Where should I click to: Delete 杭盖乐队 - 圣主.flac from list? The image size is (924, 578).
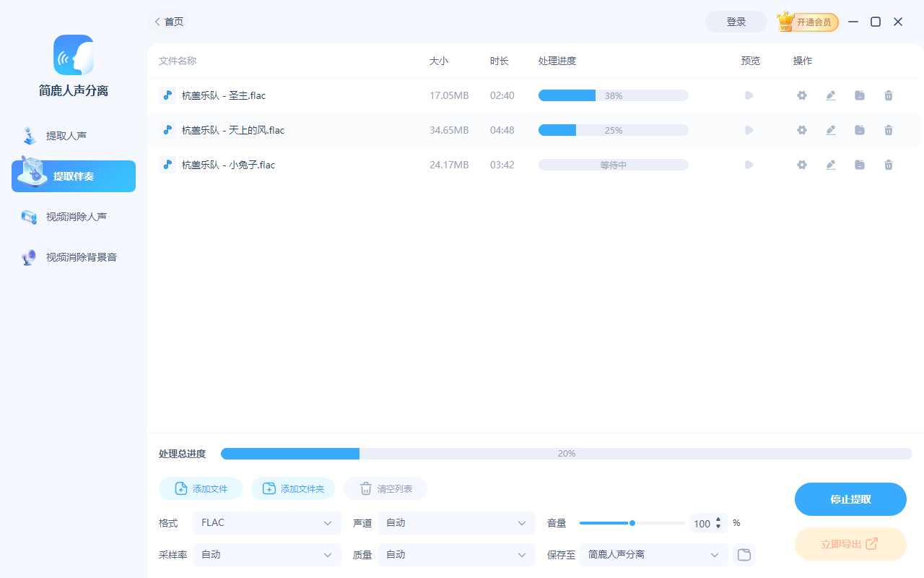(889, 95)
